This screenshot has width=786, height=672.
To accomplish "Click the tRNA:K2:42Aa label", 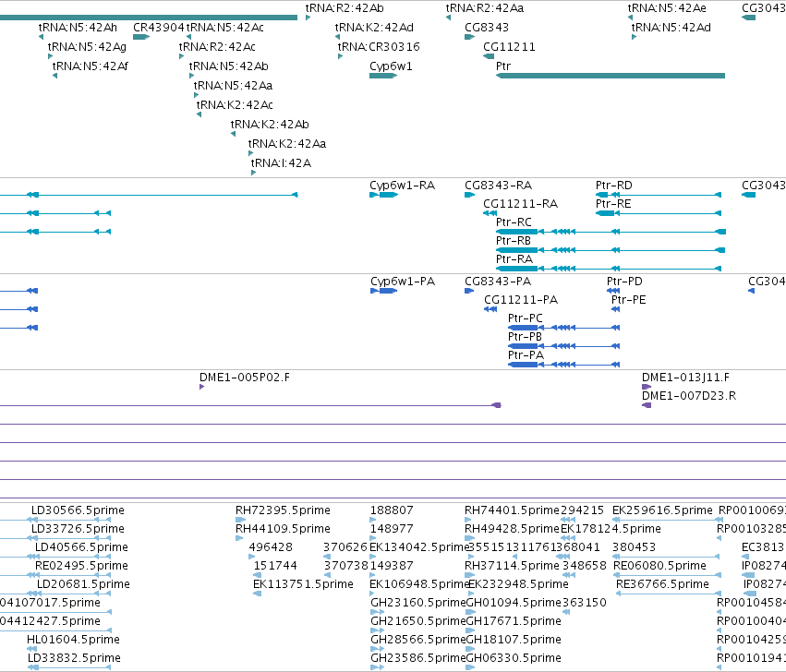I will (287, 144).
